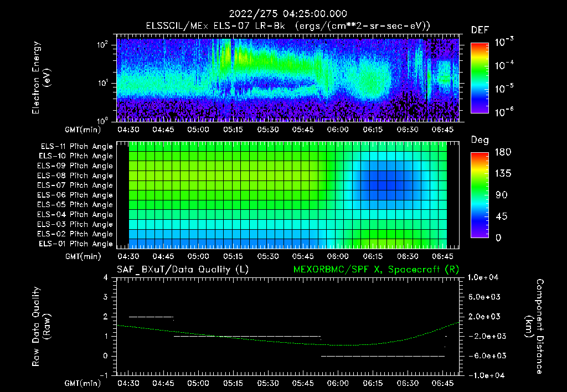Viewport: 567px width, 392px height.
Task: Click the DEF color bar label
Action: point(480,30)
